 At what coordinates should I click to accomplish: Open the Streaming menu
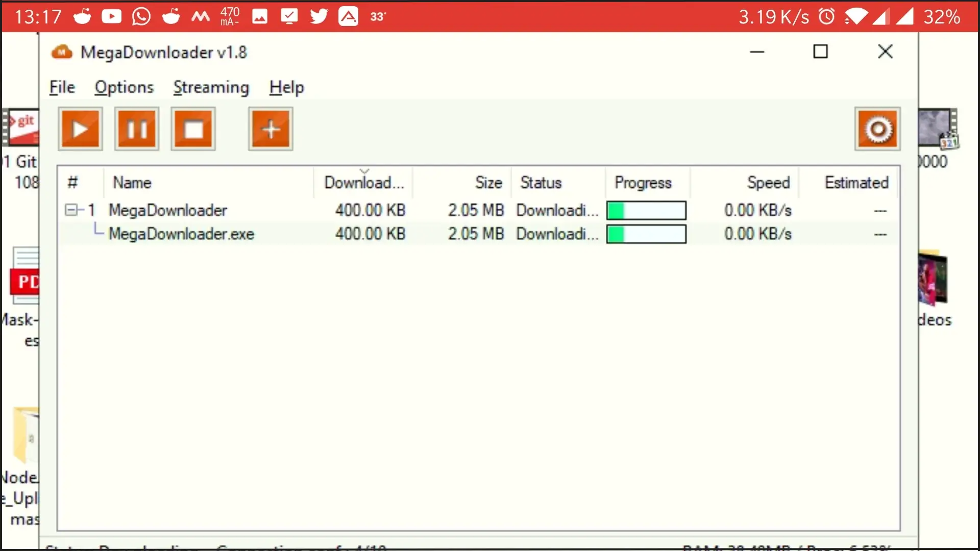click(x=211, y=87)
